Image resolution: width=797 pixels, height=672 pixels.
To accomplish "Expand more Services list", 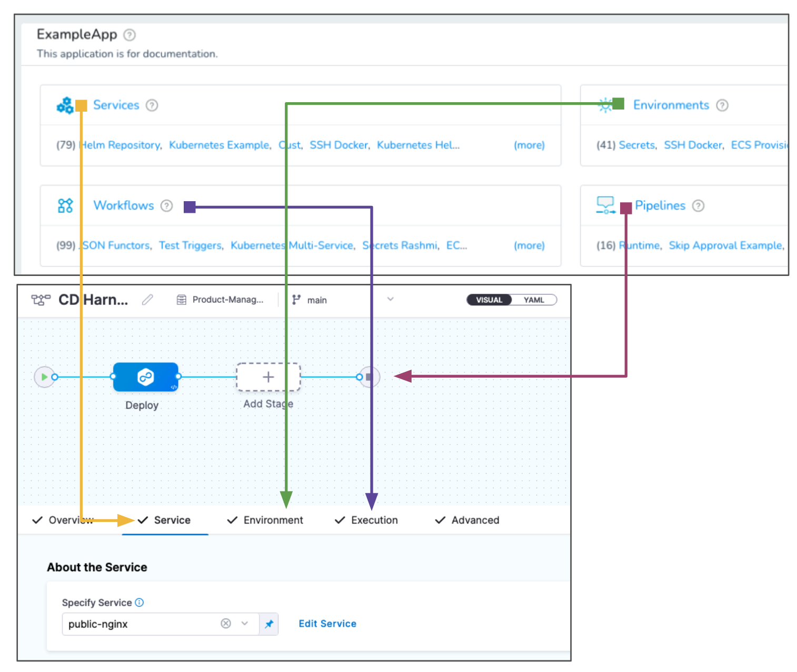I will (x=529, y=145).
